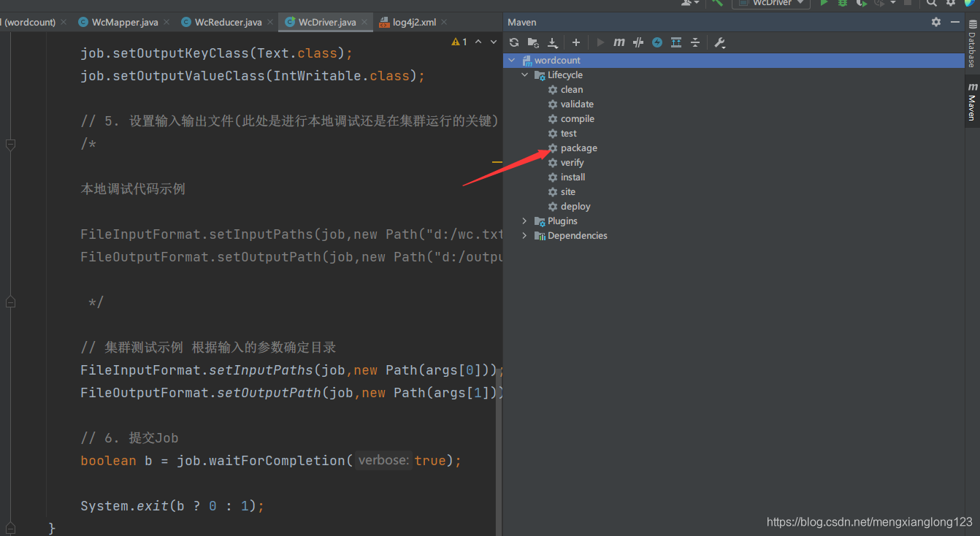
Task: Toggle the Maven side tool tab
Action: (x=972, y=101)
